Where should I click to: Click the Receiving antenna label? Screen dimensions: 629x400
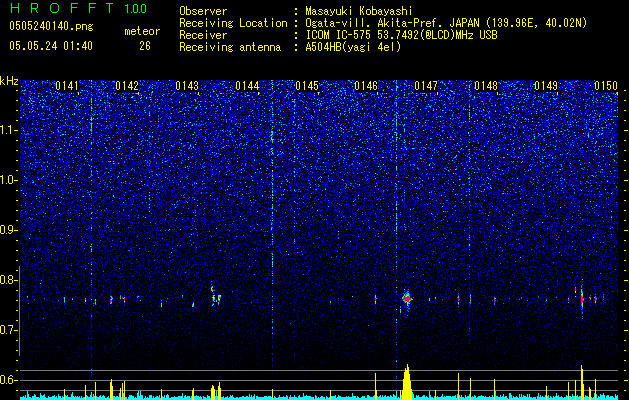coord(230,47)
